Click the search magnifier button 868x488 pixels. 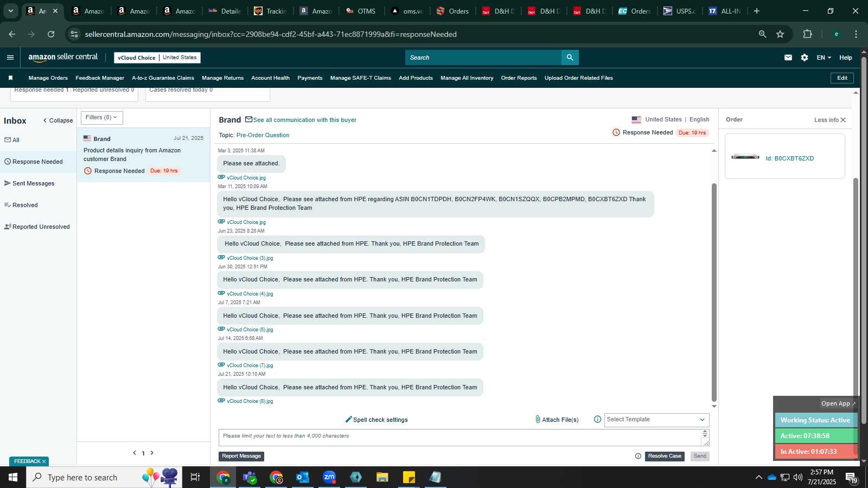570,57
